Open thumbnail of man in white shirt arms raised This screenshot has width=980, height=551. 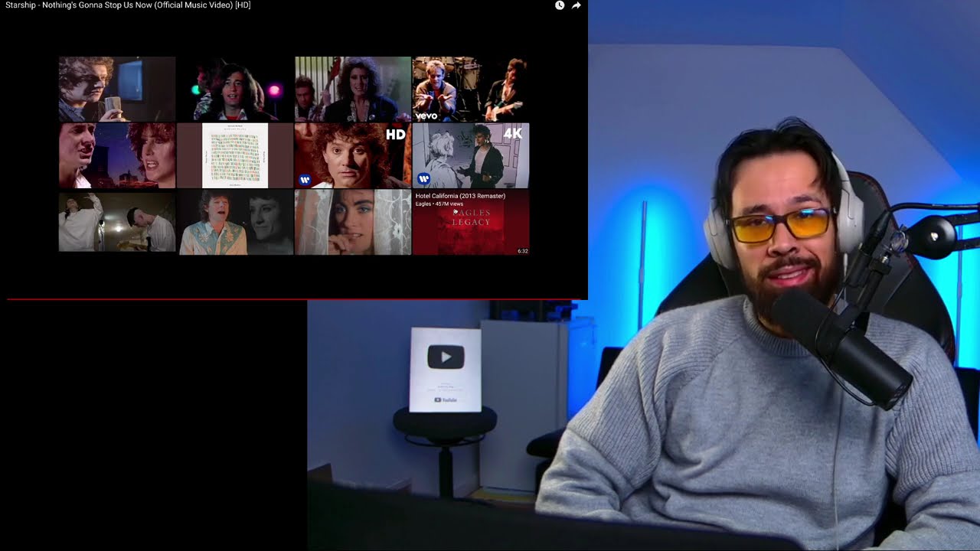click(x=117, y=222)
